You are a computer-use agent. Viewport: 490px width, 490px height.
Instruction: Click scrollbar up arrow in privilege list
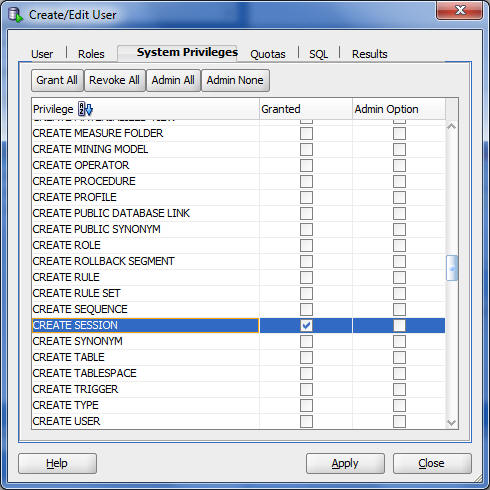pos(452,127)
